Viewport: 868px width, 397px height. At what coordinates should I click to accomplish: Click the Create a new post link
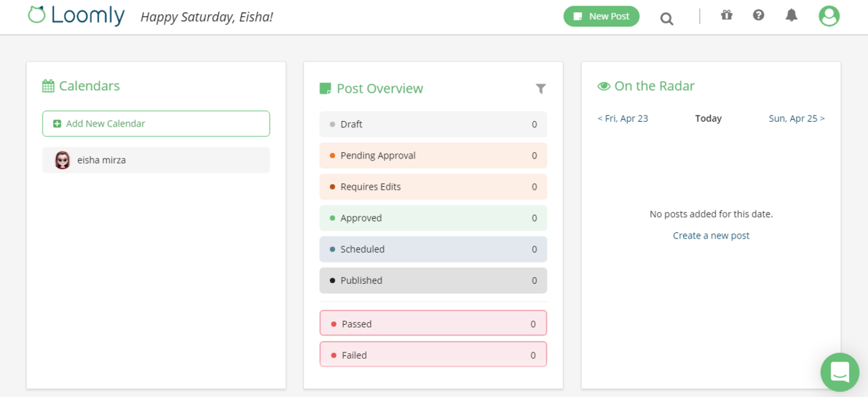711,236
